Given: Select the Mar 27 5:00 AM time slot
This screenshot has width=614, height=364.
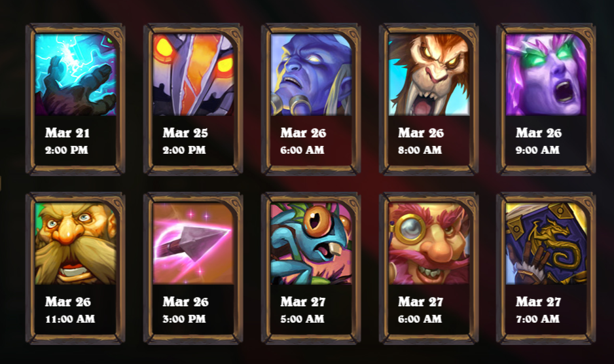Looking at the screenshot, I should click(302, 310).
